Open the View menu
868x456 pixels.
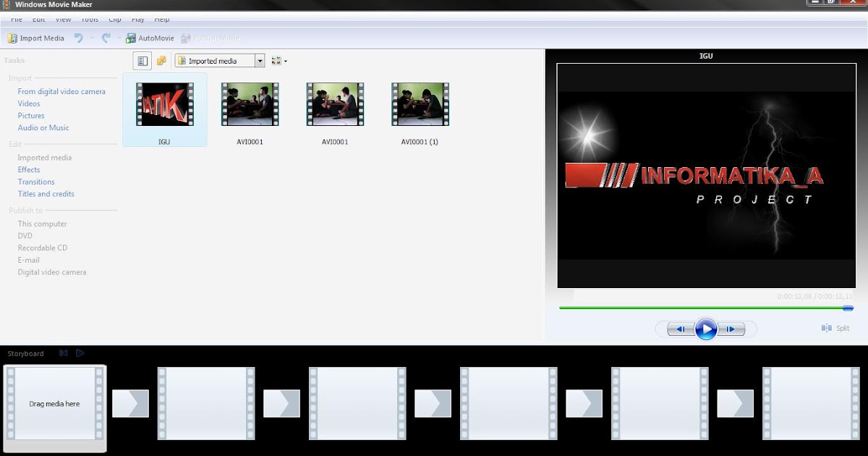pos(63,20)
